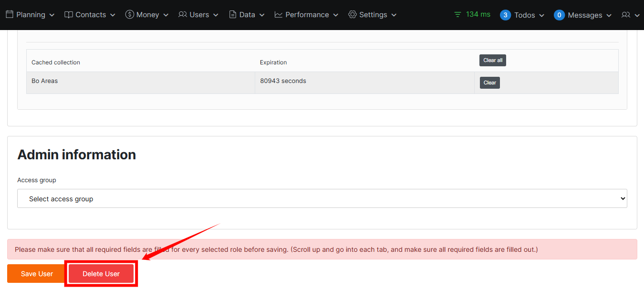The width and height of the screenshot is (644, 300).
Task: Click the blue Todos count badge
Action: pos(505,15)
